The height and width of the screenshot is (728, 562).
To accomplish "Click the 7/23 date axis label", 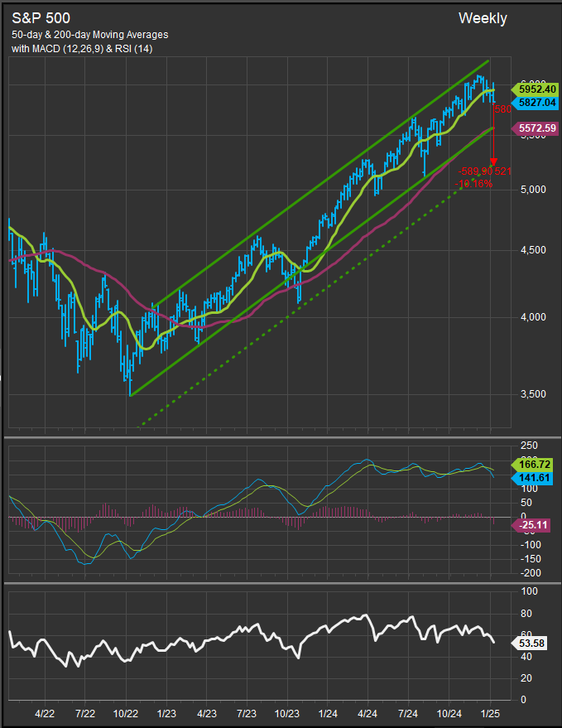I will tap(247, 713).
